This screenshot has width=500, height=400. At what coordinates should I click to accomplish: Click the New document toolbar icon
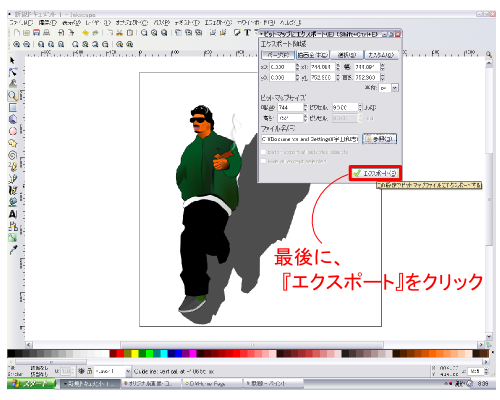tap(17, 32)
